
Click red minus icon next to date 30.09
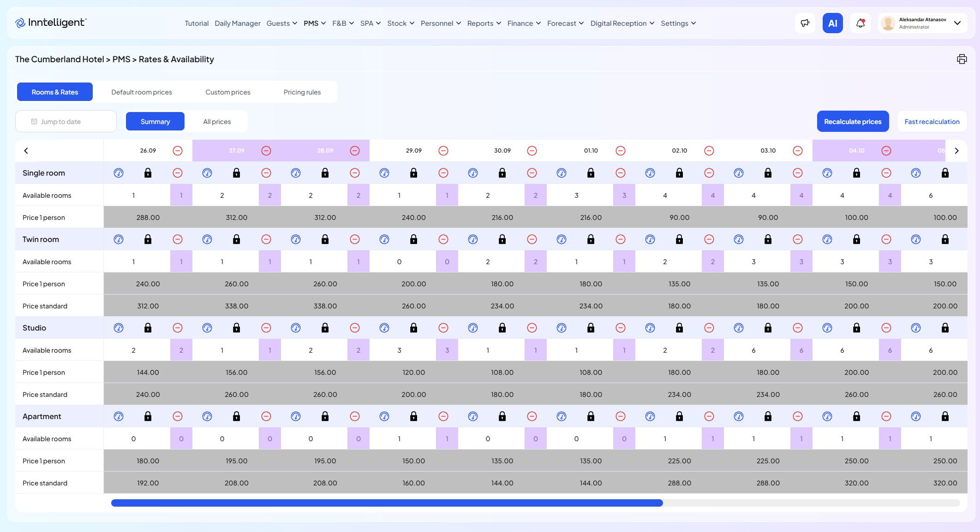coord(532,151)
